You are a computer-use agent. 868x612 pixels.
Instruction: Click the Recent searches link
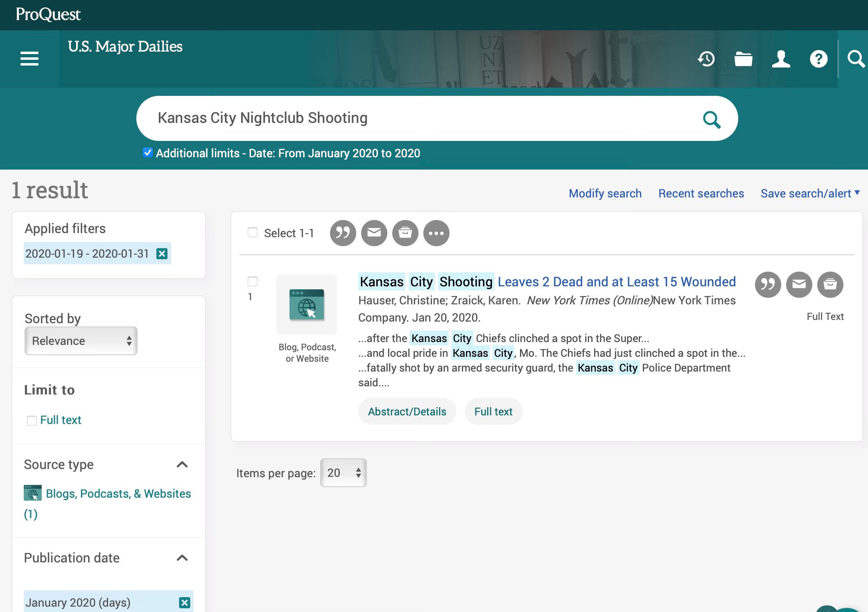701,193
